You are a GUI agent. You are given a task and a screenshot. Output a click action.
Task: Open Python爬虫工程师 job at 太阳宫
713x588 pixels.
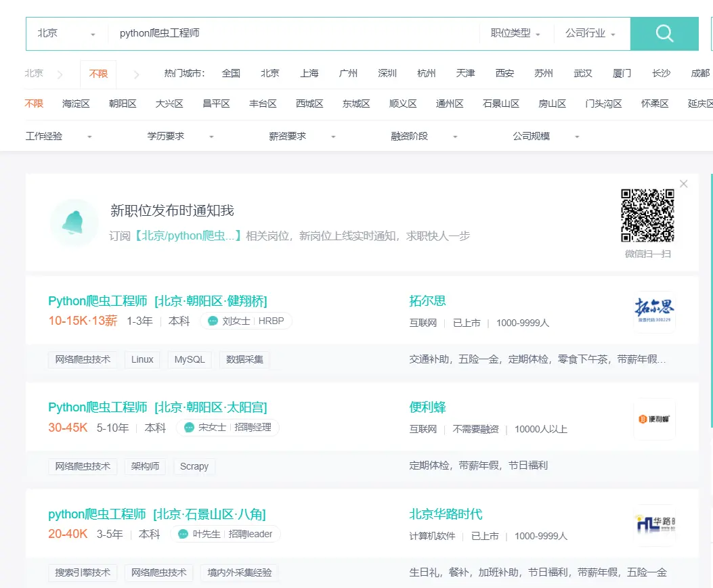click(157, 407)
